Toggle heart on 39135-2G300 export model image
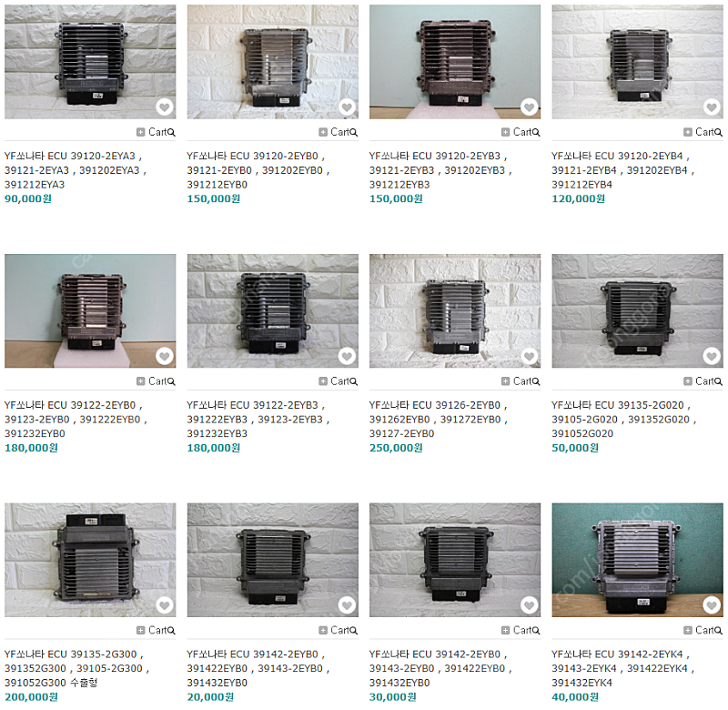728x710 pixels. pos(165,605)
